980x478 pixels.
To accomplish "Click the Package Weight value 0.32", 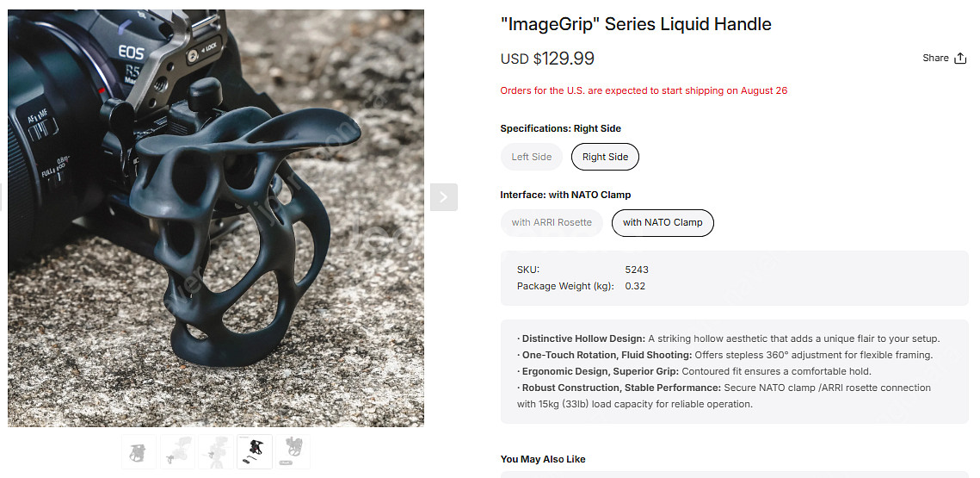I will (x=635, y=286).
